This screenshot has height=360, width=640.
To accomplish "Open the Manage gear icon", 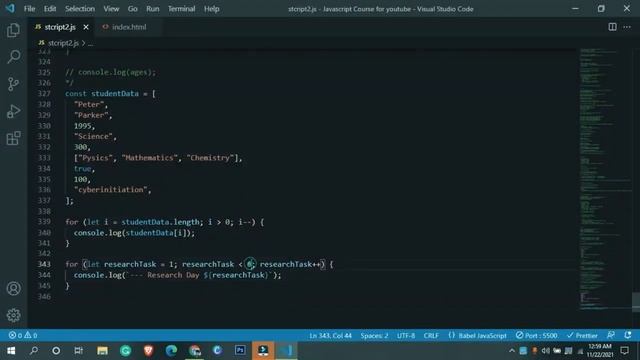I will click(x=13, y=315).
